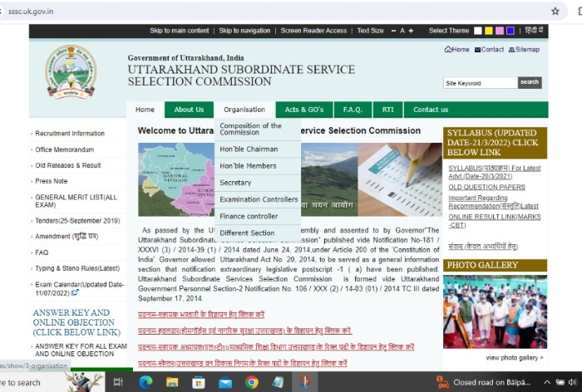Open Answer Key For All Exam link
The image size is (582, 392).
[81, 350]
